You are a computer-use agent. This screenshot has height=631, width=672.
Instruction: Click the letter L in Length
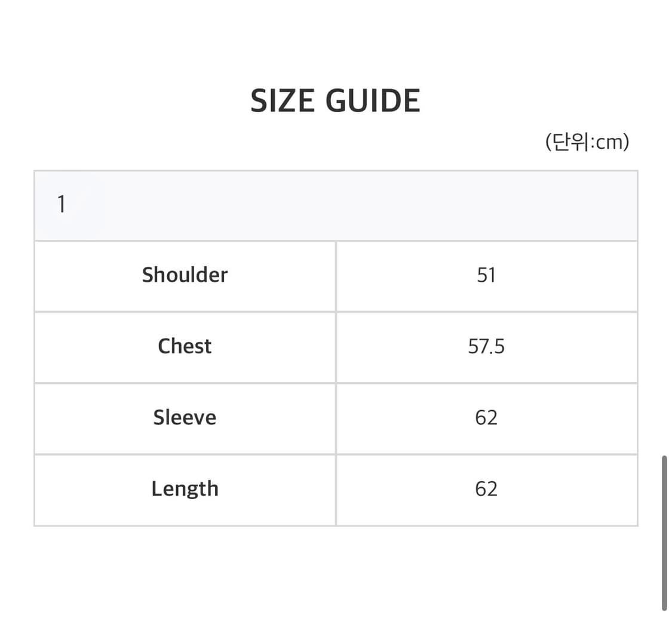coord(157,489)
